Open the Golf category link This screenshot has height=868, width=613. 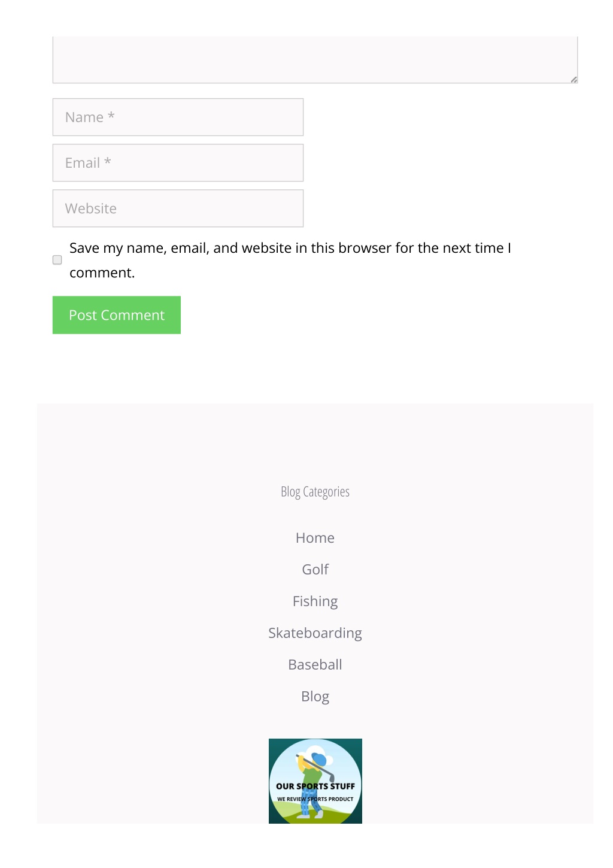[315, 570]
